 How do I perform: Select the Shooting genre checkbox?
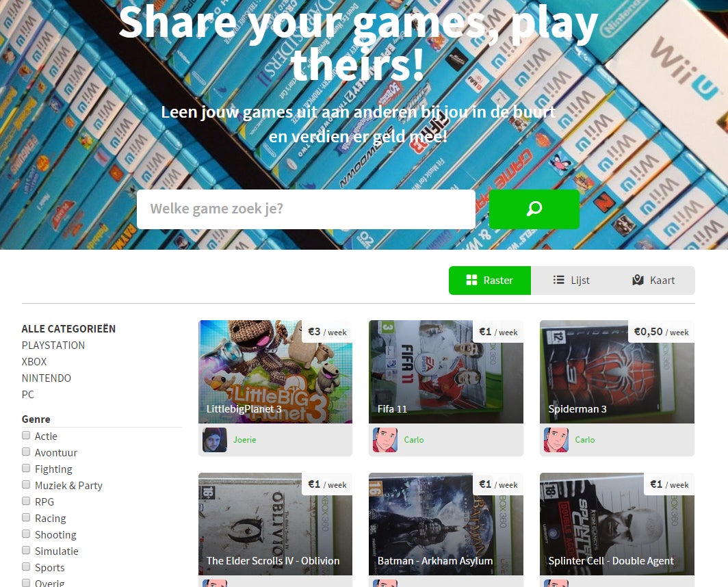point(26,534)
